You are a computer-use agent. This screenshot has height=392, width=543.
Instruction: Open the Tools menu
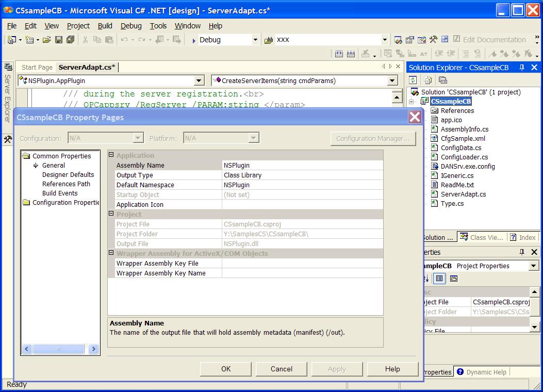coord(158,26)
